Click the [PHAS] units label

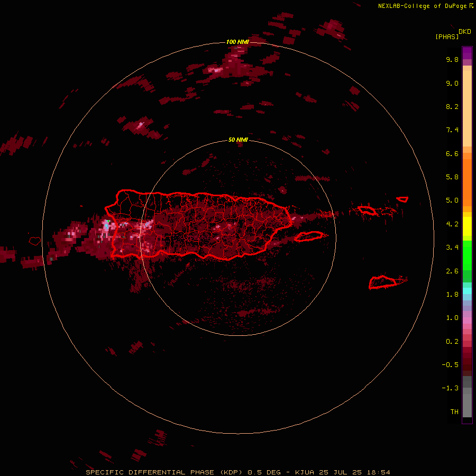(x=447, y=36)
